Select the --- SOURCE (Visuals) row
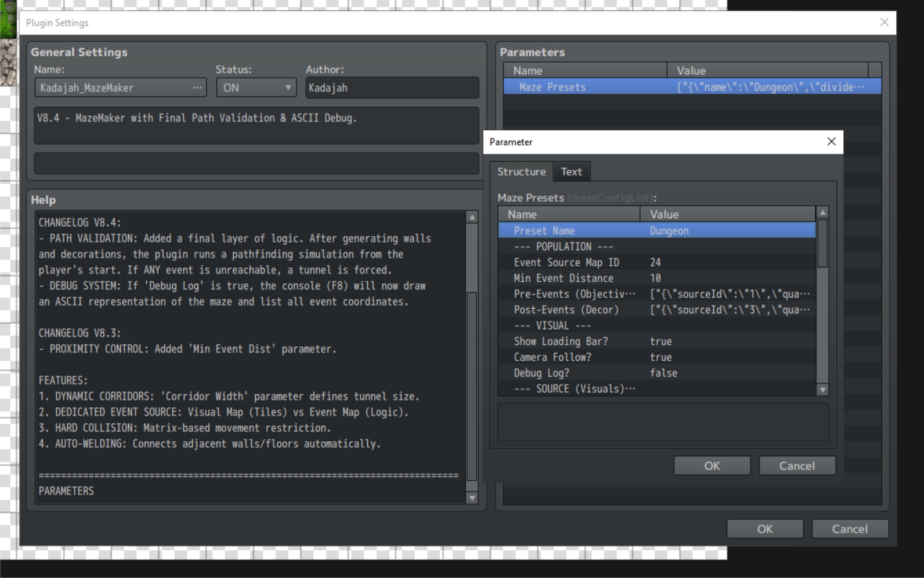This screenshot has width=924, height=578. [x=657, y=389]
